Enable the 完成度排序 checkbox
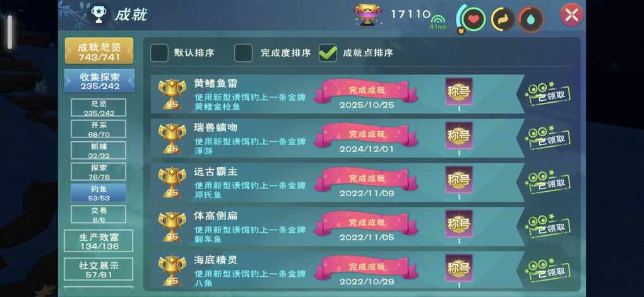 tap(243, 53)
